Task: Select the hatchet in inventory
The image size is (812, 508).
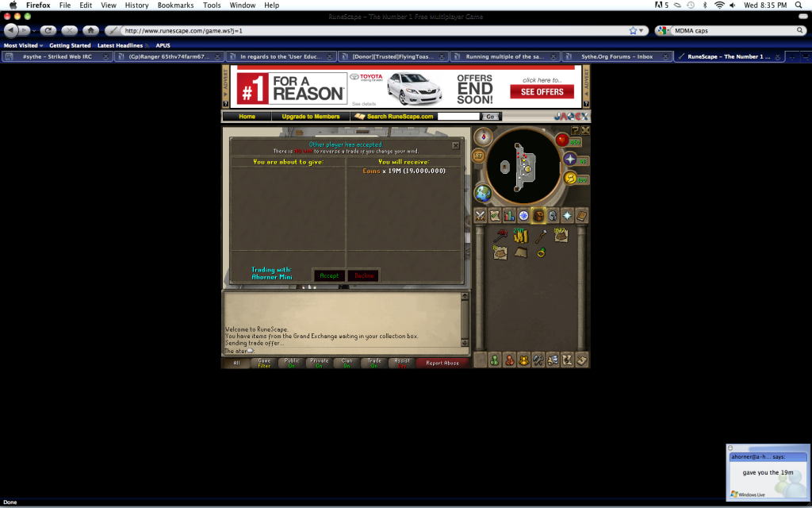Action: pyautogui.click(x=541, y=237)
